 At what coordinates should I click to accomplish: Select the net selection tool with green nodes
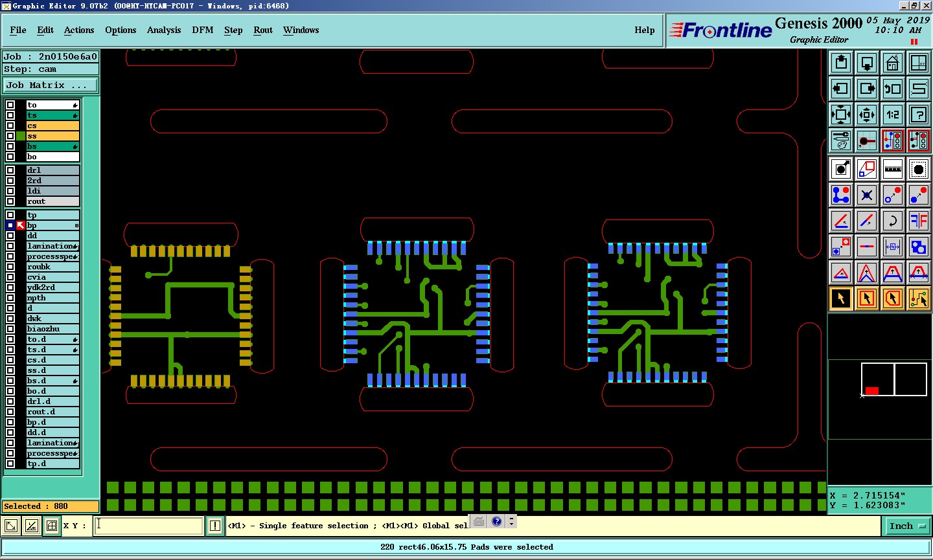pyautogui.click(x=919, y=298)
